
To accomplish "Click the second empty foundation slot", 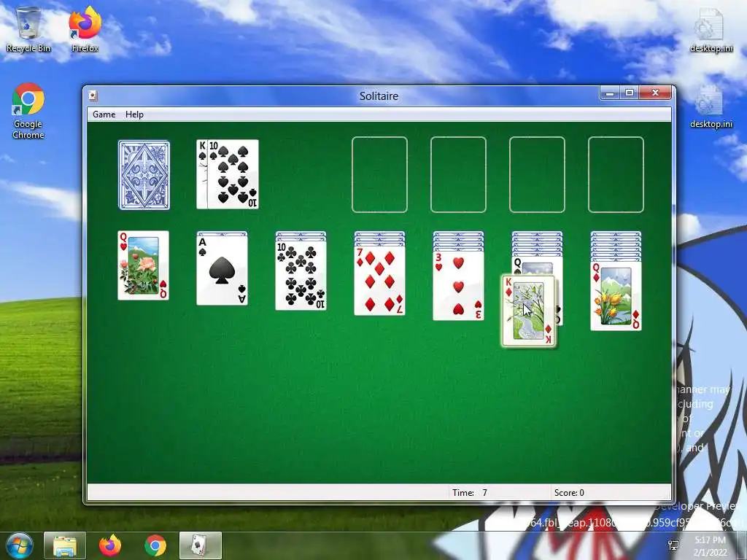I will (458, 174).
